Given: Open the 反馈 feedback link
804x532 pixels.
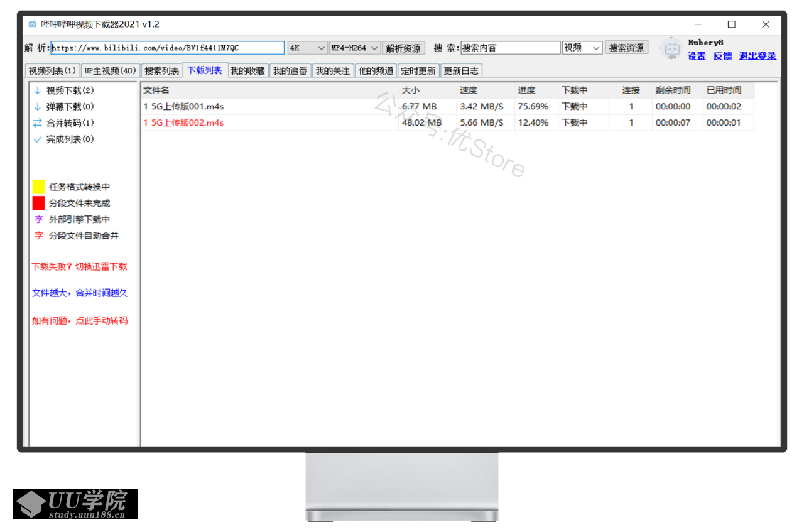Looking at the screenshot, I should [722, 56].
